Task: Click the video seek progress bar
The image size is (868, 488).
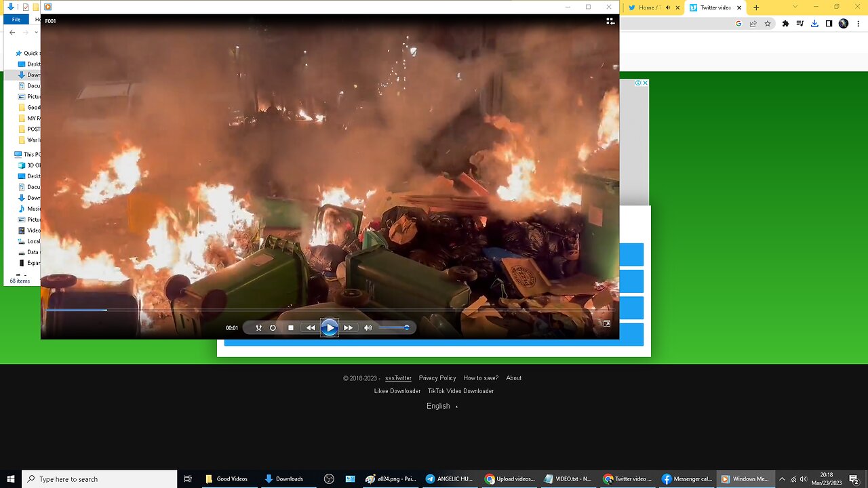Action: (330, 310)
